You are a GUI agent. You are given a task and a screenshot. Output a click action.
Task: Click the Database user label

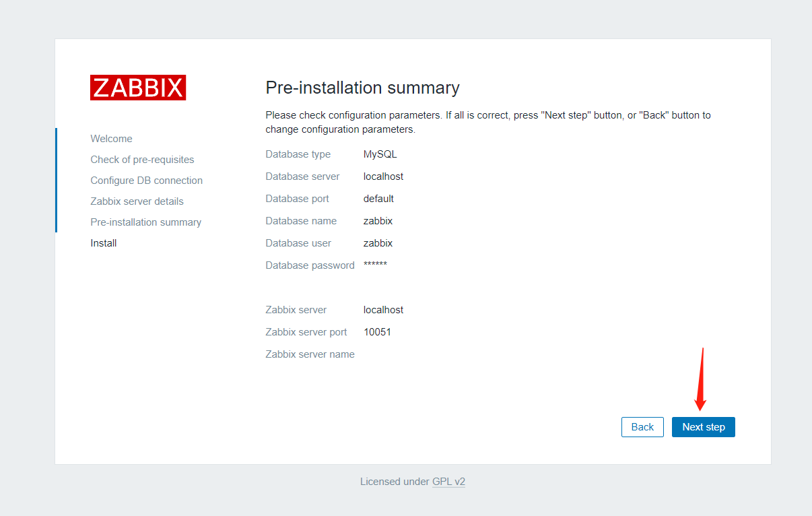pyautogui.click(x=298, y=243)
